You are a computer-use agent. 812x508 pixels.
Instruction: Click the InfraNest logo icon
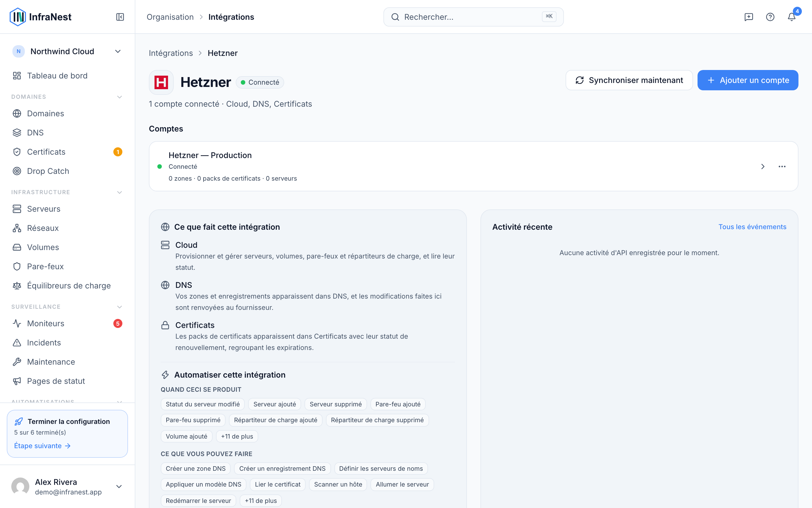[17, 17]
